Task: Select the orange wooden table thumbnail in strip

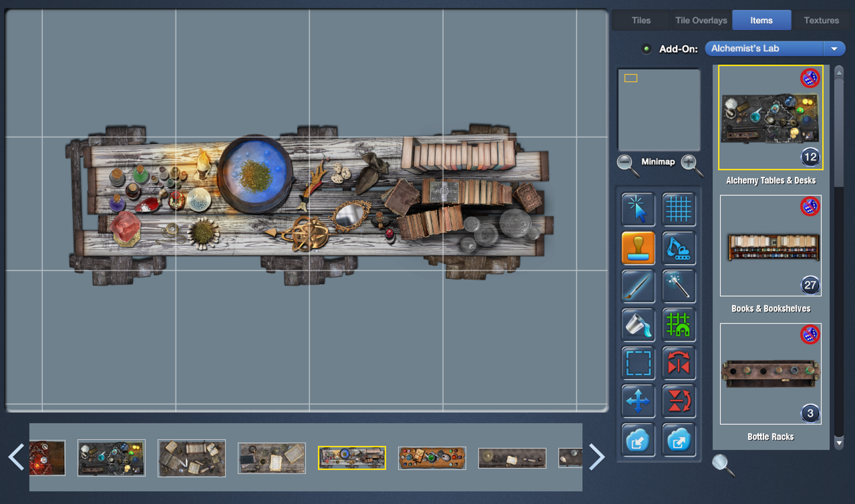Action: coord(432,458)
